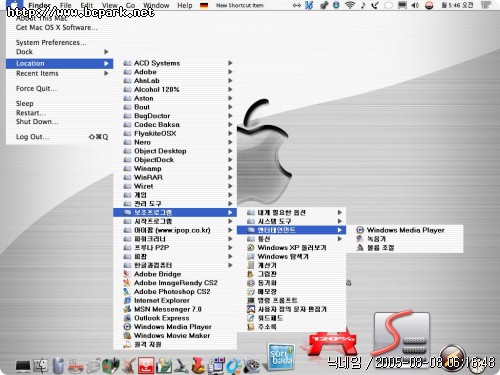
Task: Choose Restart... from the Apple menu
Action: (59, 113)
